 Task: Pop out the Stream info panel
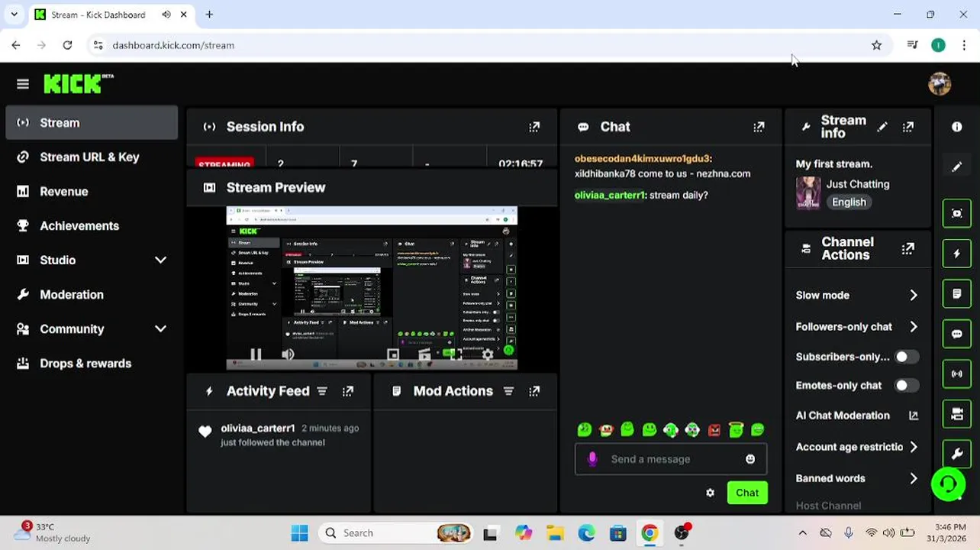pos(908,127)
